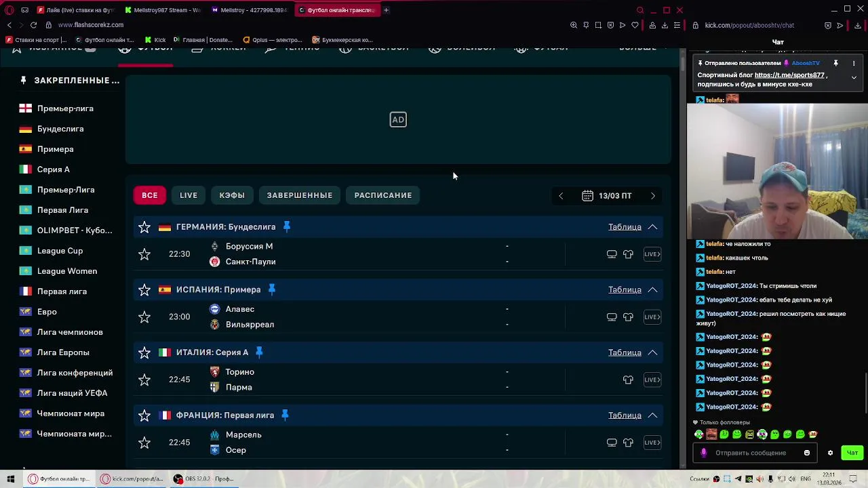Star the Франция Первая лига league
Image resolution: width=868 pixels, height=488 pixels.
[x=144, y=415]
